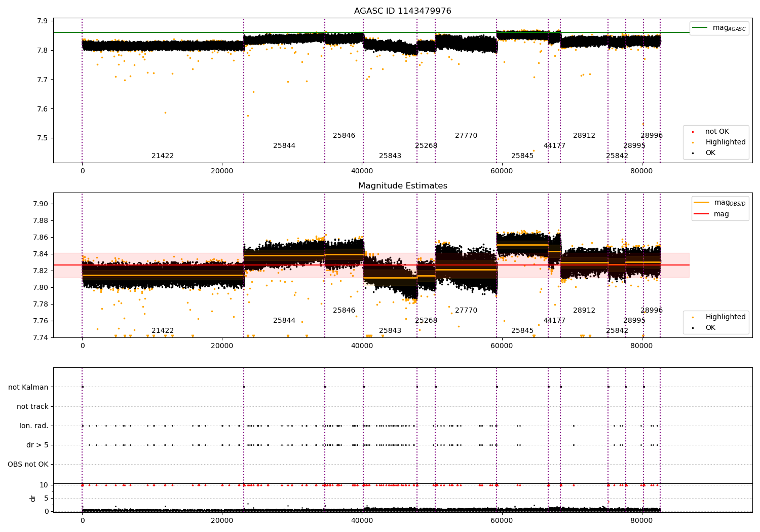Click the 7.78 y-axis tick label

pos(41,305)
